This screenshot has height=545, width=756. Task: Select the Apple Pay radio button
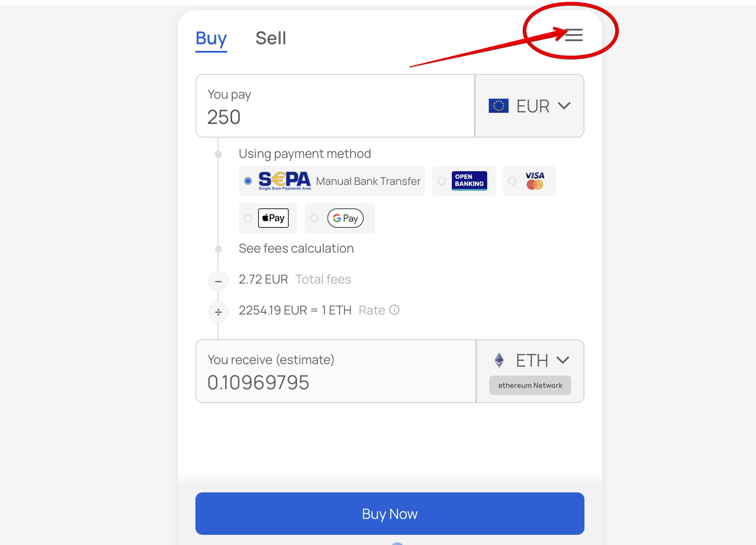click(x=248, y=218)
